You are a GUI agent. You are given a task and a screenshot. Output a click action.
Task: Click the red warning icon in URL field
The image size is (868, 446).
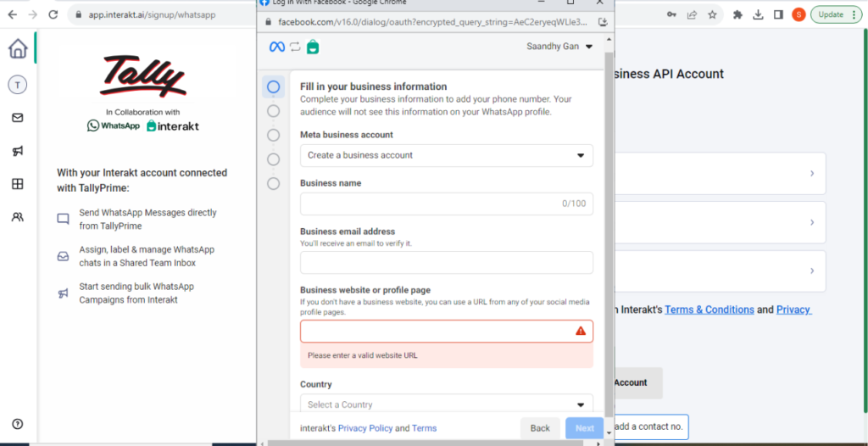pyautogui.click(x=580, y=331)
